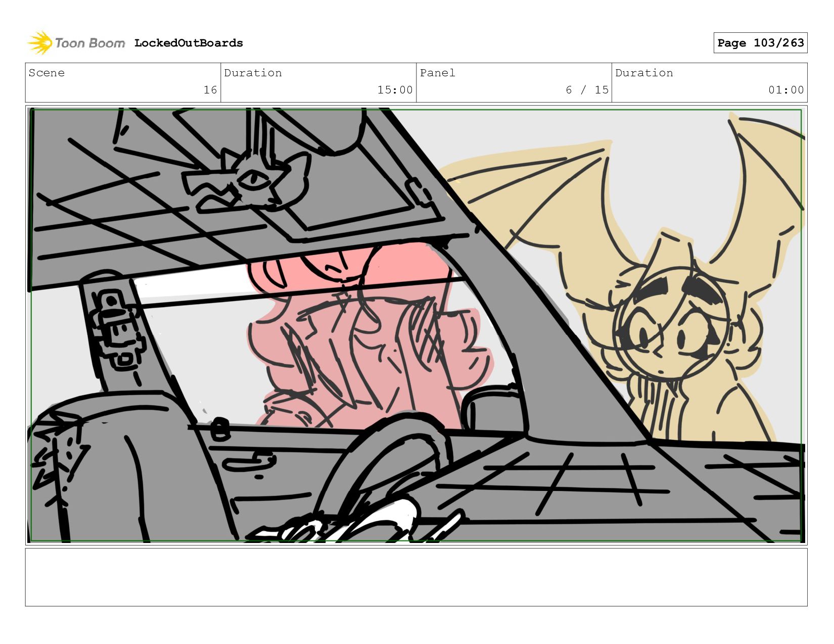Click the empty notes box below panel
This screenshot has height=644, width=834.
416,577
